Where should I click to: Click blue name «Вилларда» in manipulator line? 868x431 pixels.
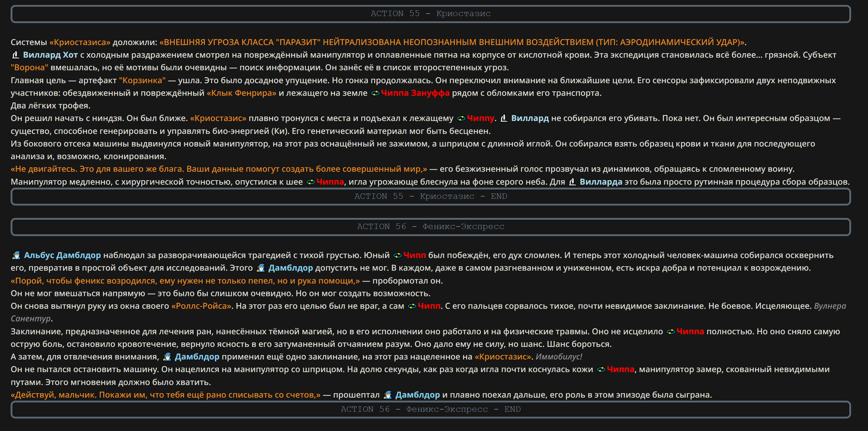click(x=601, y=182)
